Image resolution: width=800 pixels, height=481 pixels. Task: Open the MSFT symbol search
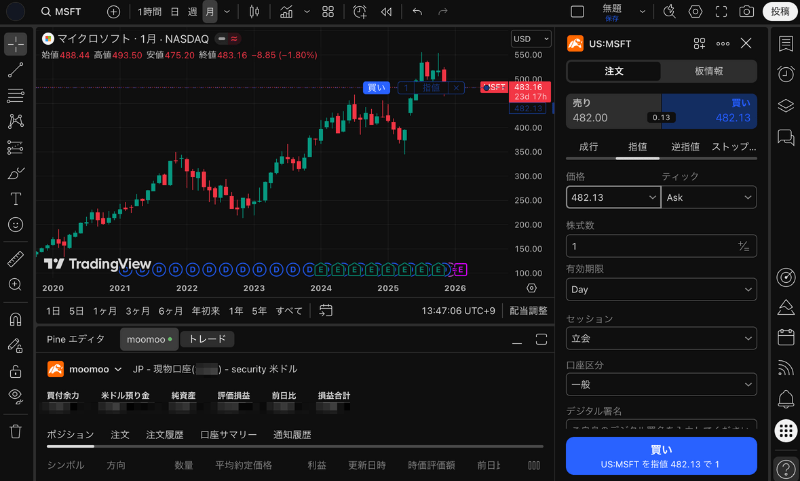pyautogui.click(x=61, y=12)
